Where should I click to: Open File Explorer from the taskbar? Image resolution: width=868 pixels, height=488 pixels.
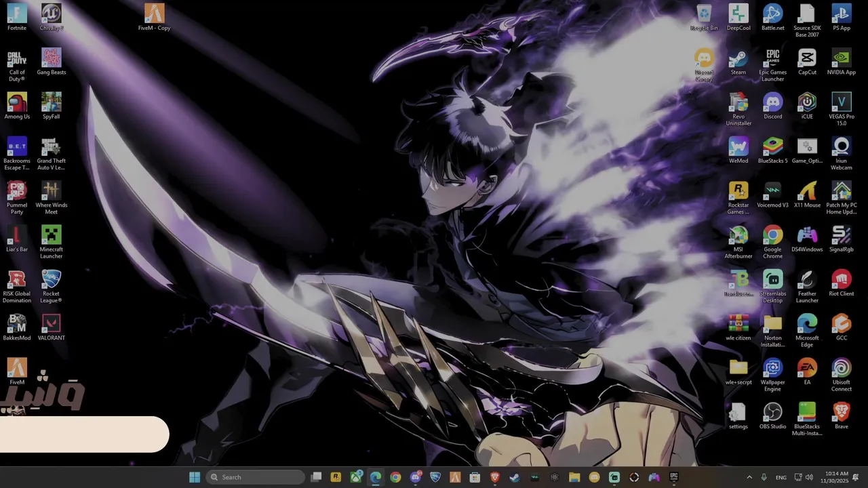pyautogui.click(x=574, y=477)
